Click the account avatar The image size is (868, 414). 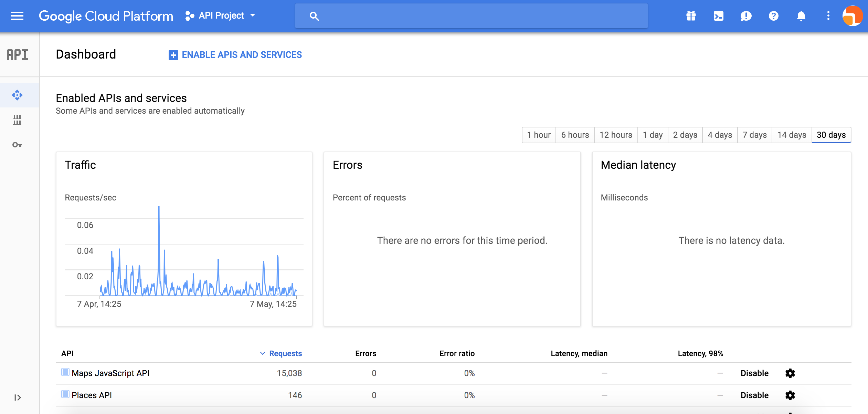click(853, 16)
